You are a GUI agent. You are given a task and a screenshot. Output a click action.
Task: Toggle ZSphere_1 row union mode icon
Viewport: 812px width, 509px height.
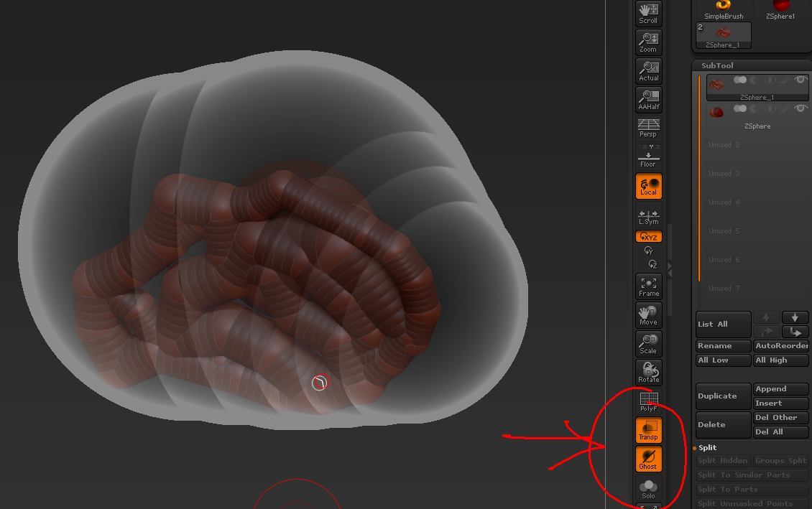coord(740,80)
